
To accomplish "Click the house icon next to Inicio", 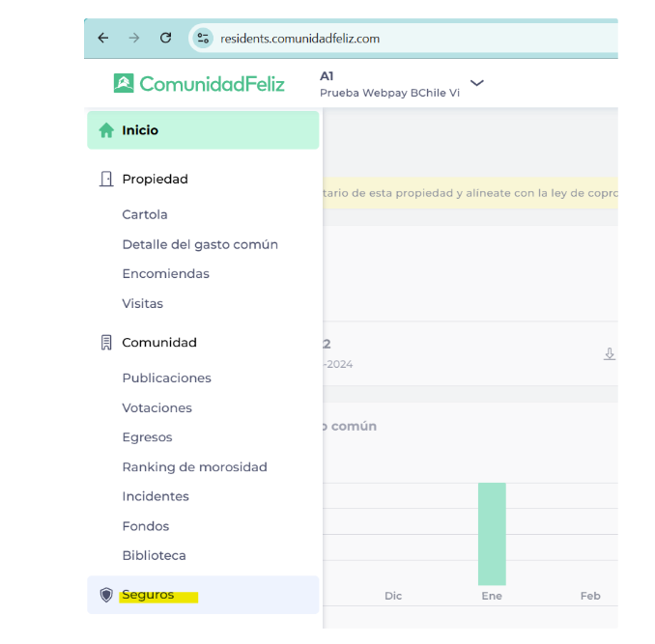I will pos(106,130).
